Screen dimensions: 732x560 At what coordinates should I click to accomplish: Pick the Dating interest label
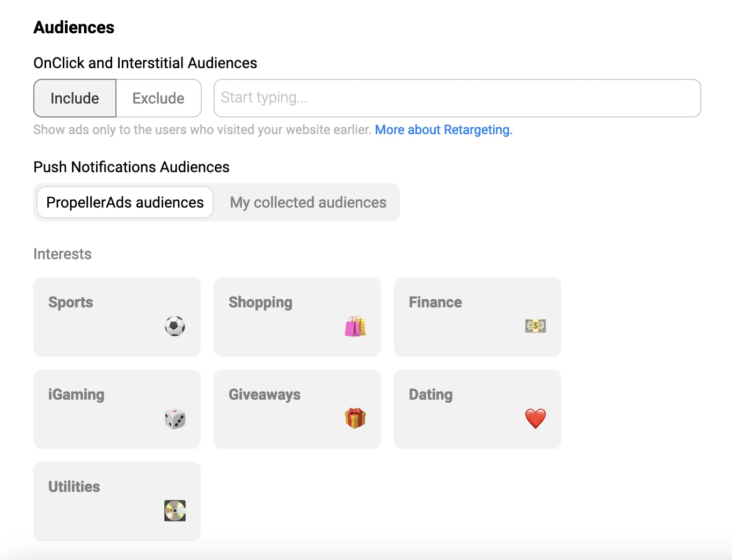[x=430, y=395]
